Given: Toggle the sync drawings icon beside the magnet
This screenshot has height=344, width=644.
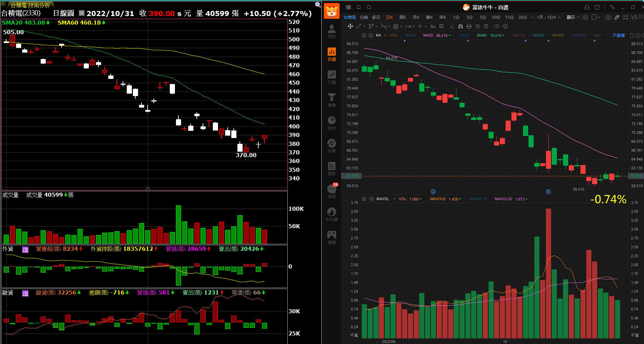Looking at the screenshot, I should 469,26.
